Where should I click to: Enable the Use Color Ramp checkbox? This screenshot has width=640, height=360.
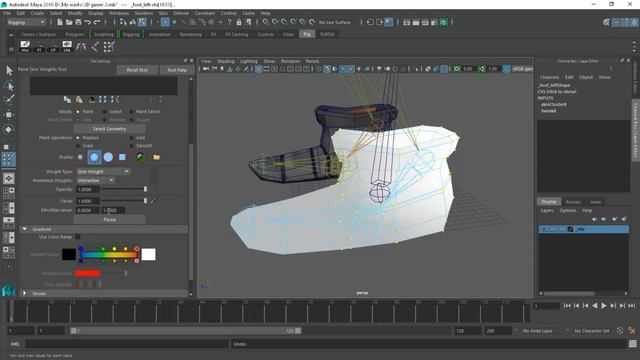click(78, 237)
